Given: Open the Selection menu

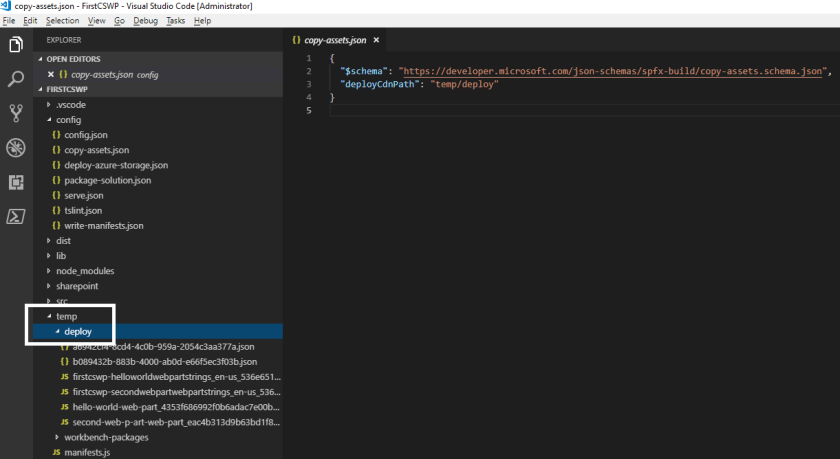Looking at the screenshot, I should [x=62, y=20].
